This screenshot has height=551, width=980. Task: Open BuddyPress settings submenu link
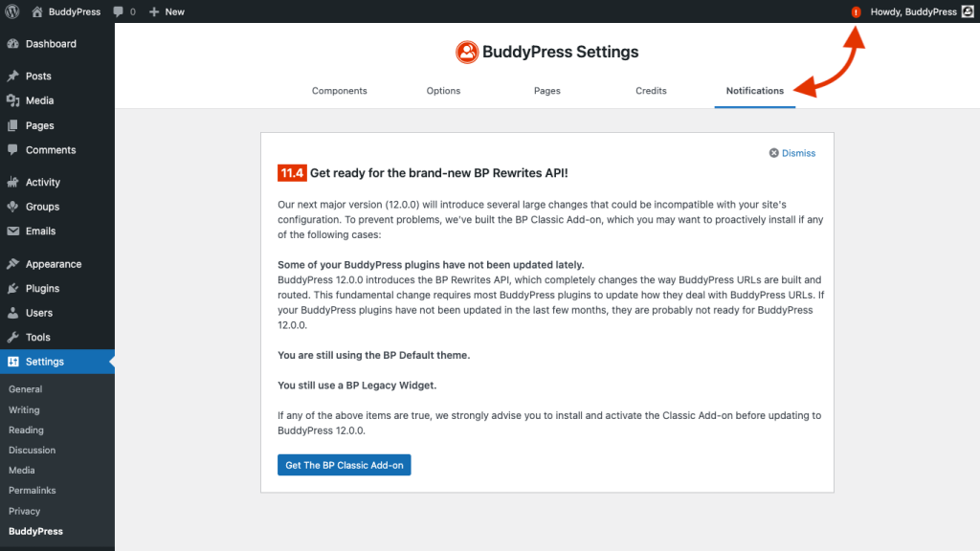(x=35, y=531)
